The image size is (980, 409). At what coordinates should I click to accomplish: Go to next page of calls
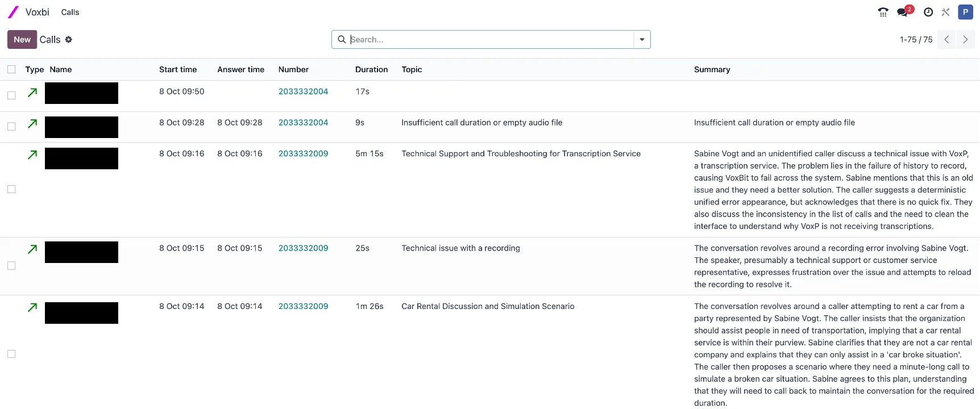965,40
